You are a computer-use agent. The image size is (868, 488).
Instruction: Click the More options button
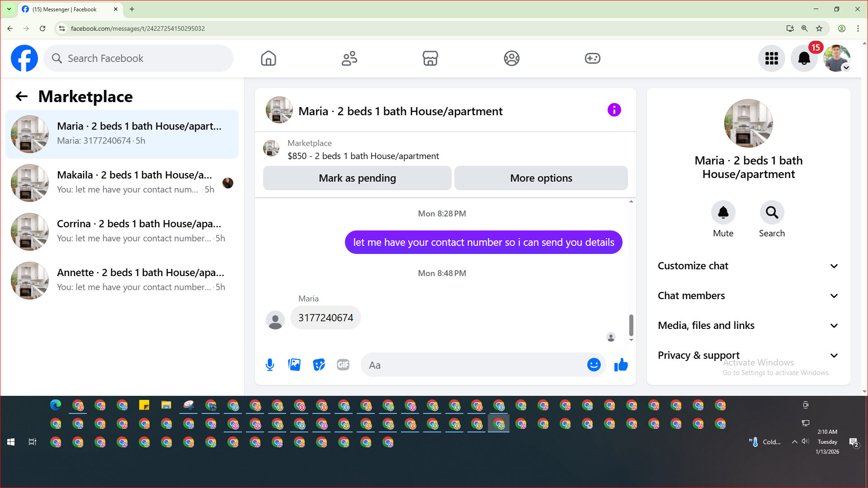coord(541,178)
